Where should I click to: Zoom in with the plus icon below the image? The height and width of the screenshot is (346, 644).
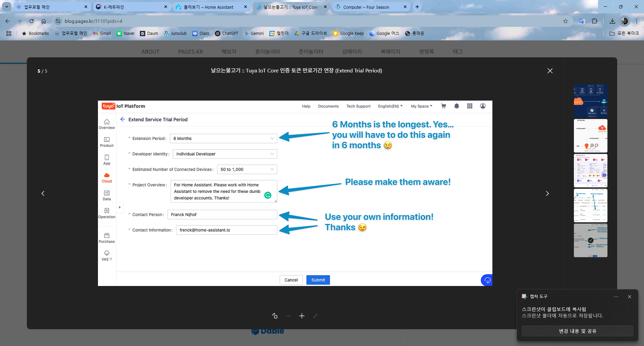click(302, 316)
